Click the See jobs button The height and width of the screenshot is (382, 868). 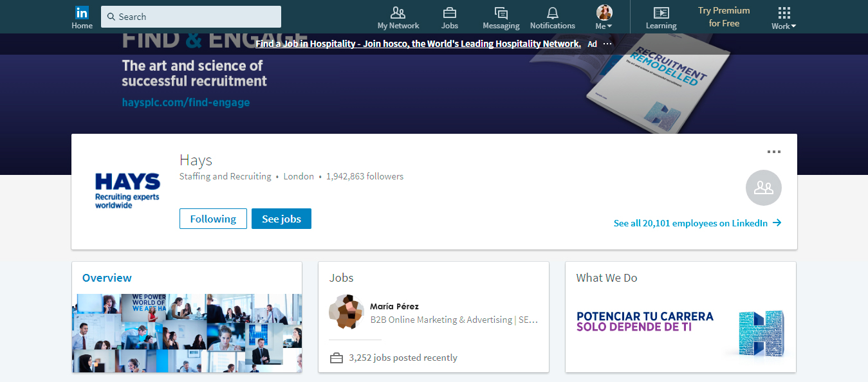pyautogui.click(x=281, y=219)
